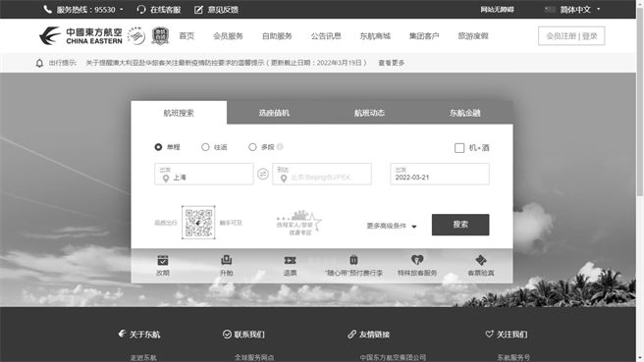
Task: Click the 多段 info help icon
Action: pyautogui.click(x=280, y=146)
